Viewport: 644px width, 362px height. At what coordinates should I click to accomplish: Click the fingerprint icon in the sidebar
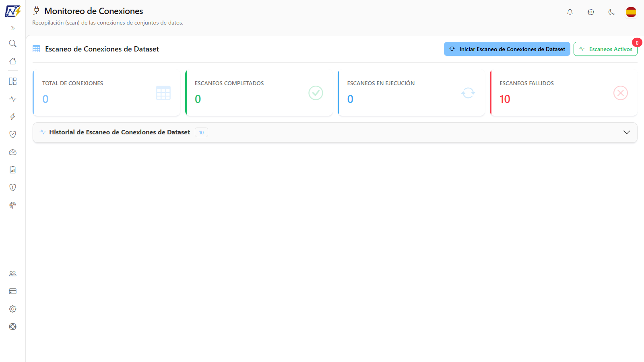(13, 205)
